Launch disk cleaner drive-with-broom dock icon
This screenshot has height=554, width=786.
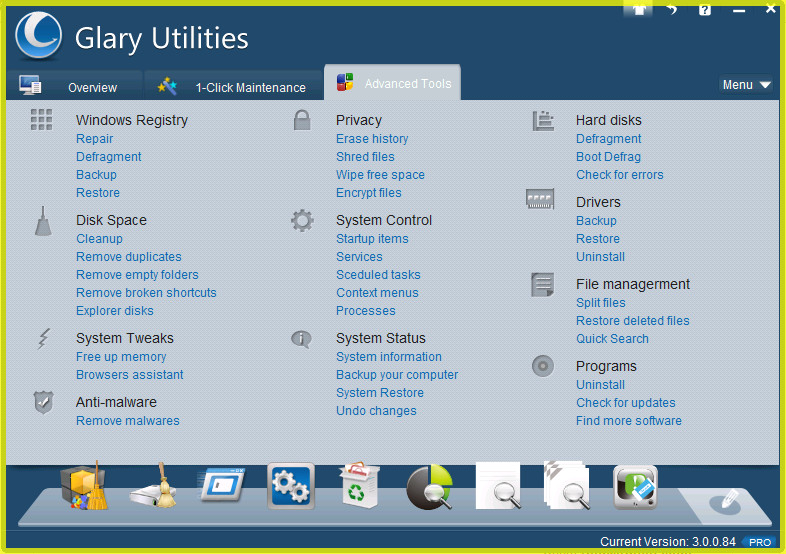[153, 486]
